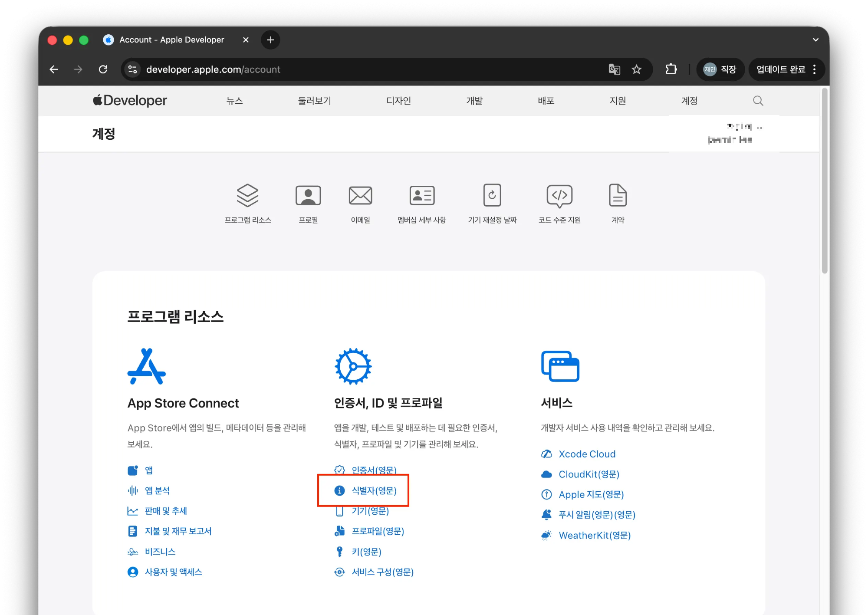Viewport: 868px width, 615px height.
Task: Click the Agreements (계약) document icon
Action: tap(618, 195)
